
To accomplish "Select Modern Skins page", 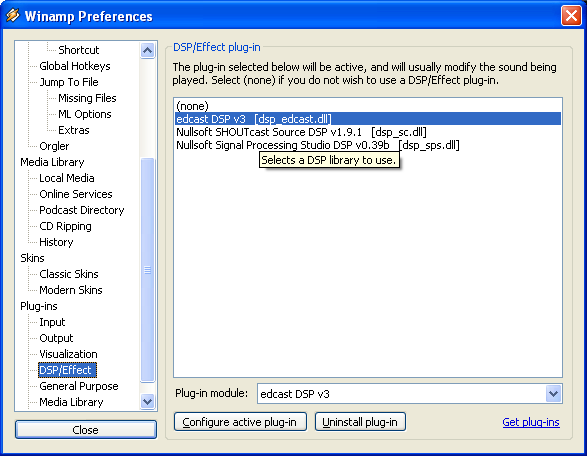I will 71,290.
